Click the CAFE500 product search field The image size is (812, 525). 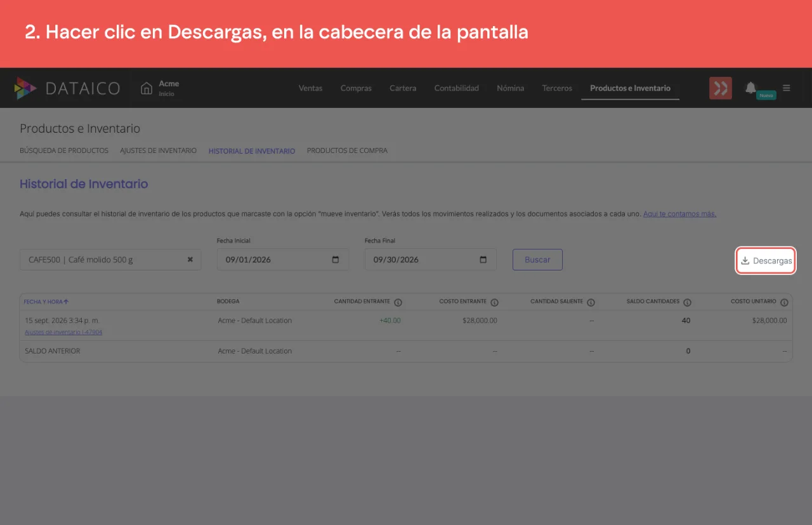(110, 260)
